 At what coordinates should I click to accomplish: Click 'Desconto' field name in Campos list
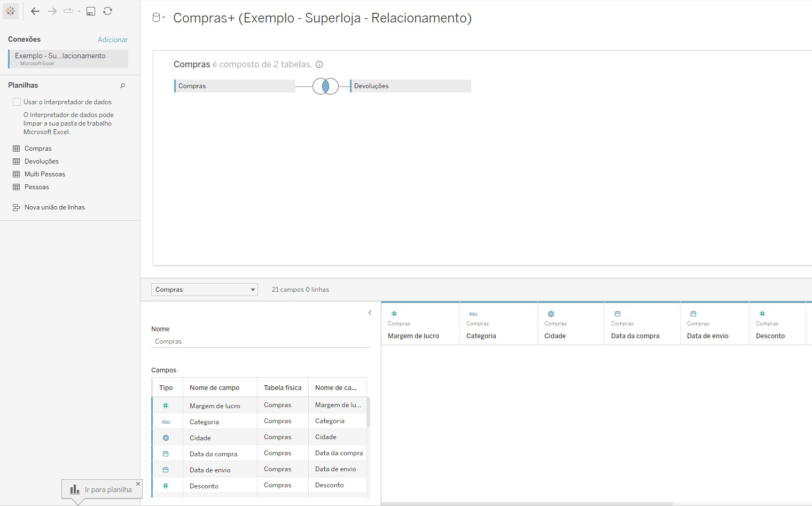204,486
